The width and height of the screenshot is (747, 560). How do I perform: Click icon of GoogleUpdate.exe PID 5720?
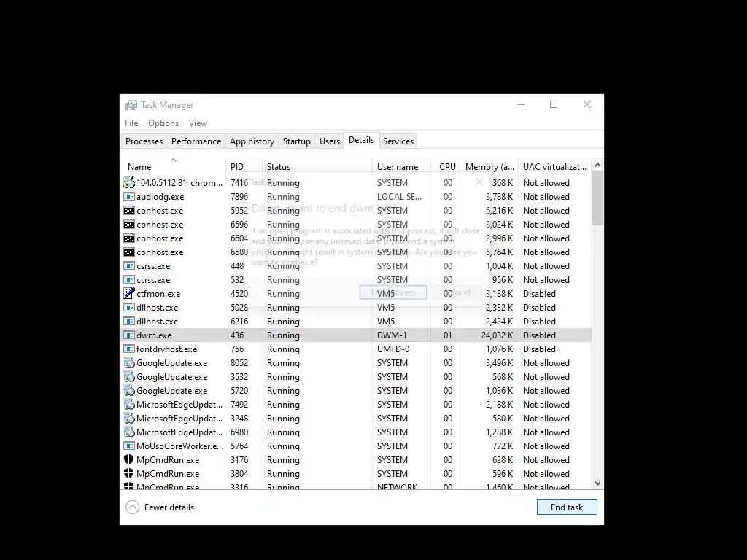coord(128,391)
